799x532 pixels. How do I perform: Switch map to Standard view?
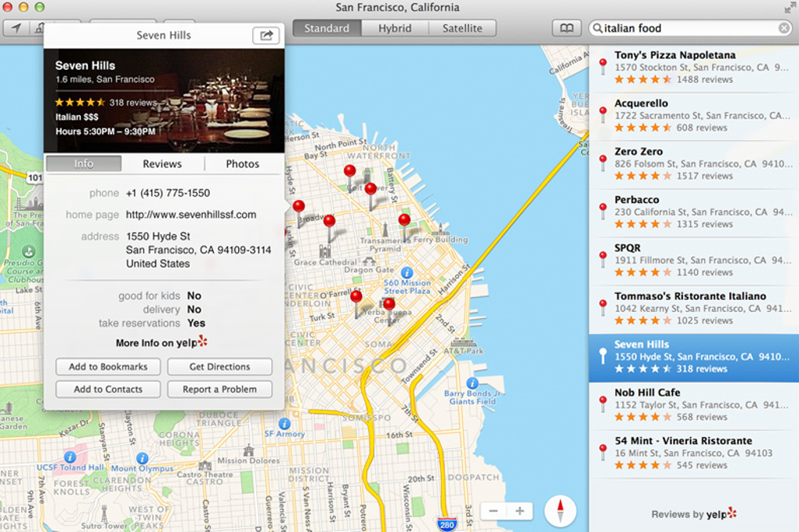click(x=327, y=28)
